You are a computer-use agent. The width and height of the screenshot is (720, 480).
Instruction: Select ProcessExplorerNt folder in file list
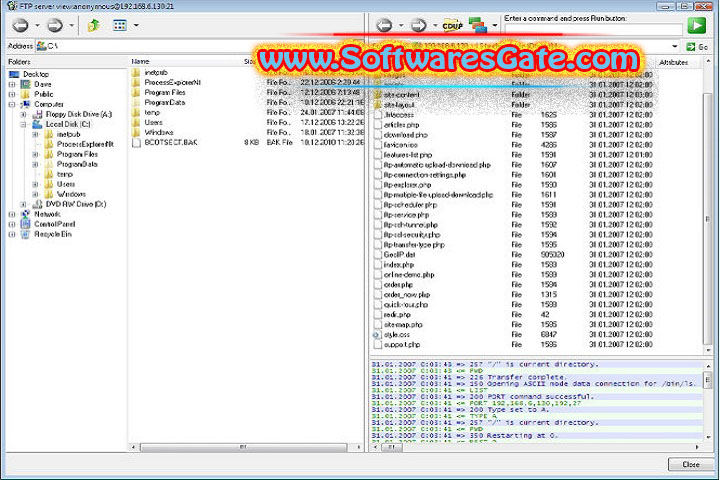click(172, 83)
